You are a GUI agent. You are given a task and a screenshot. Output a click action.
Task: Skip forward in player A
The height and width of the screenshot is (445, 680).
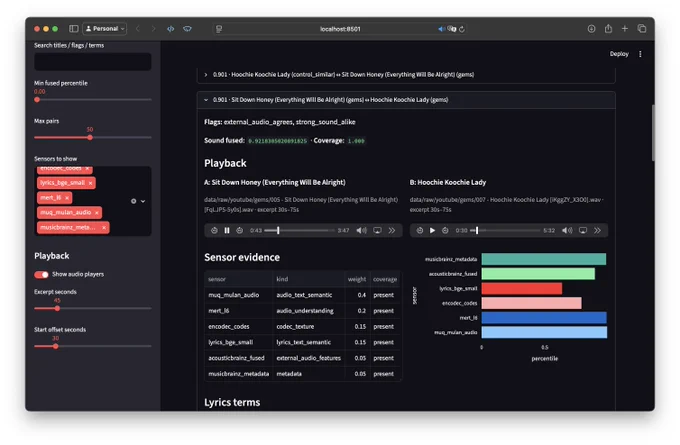point(239,230)
